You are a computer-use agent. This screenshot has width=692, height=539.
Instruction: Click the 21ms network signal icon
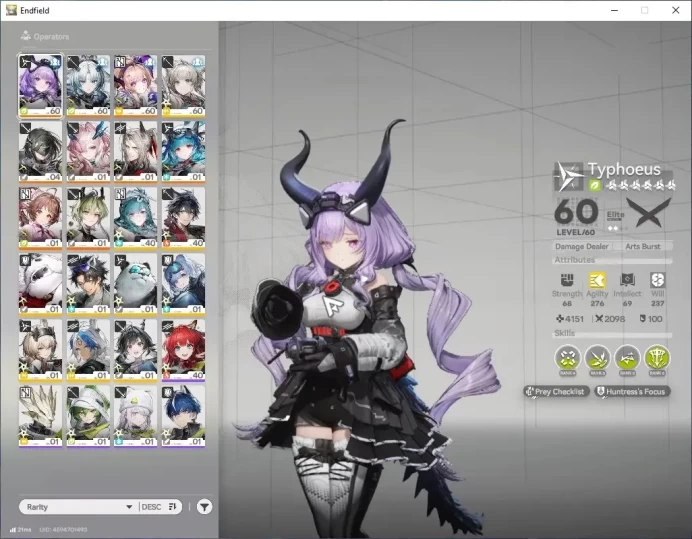12,529
